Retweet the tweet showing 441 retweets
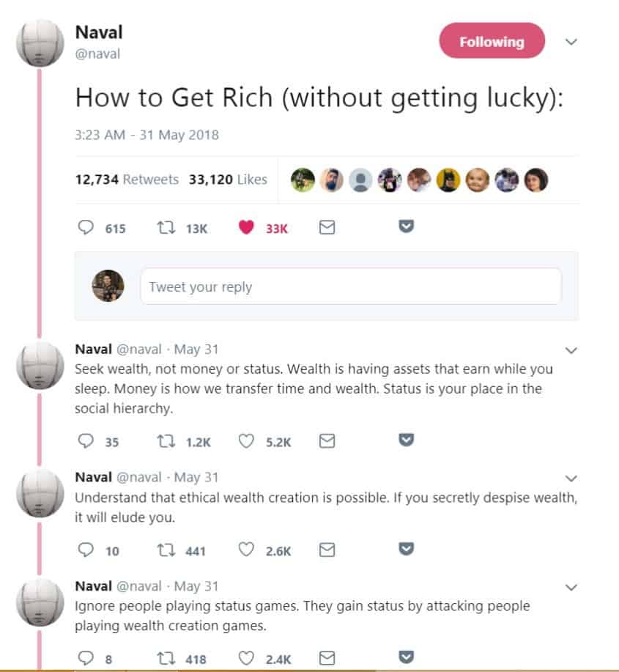This screenshot has width=619, height=672. tap(166, 550)
